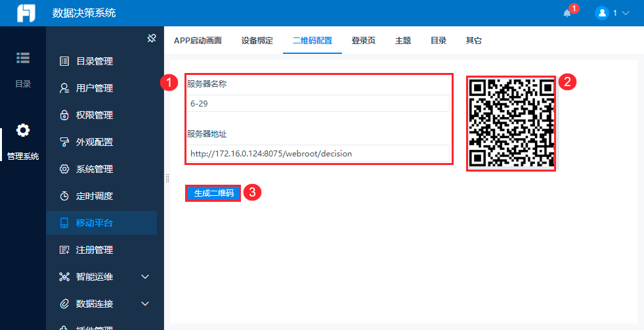Click the generated QR code image
This screenshot has height=330, width=644.
(511, 123)
